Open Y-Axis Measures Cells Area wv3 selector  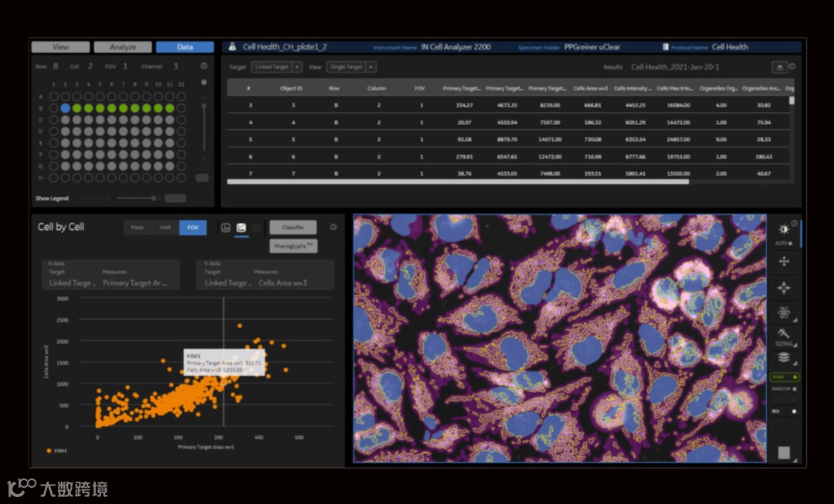coord(283,282)
